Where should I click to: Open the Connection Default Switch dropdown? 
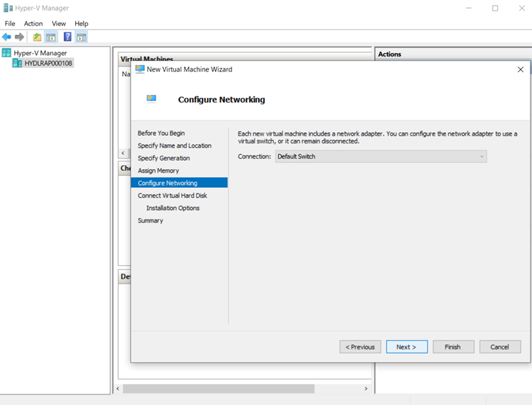pos(380,156)
